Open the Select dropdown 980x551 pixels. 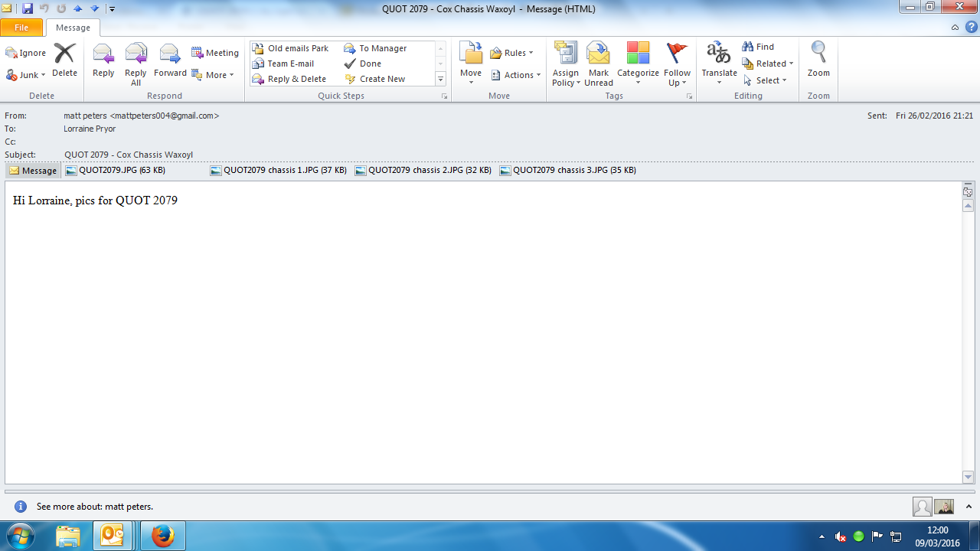[765, 80]
